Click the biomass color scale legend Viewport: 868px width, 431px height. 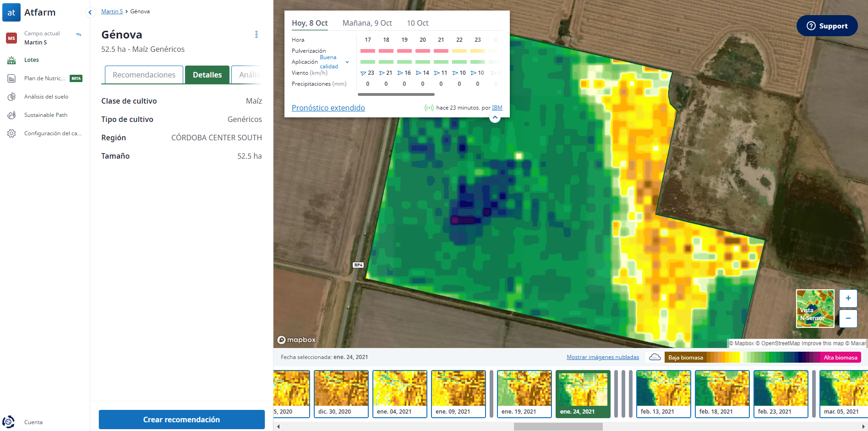click(763, 357)
